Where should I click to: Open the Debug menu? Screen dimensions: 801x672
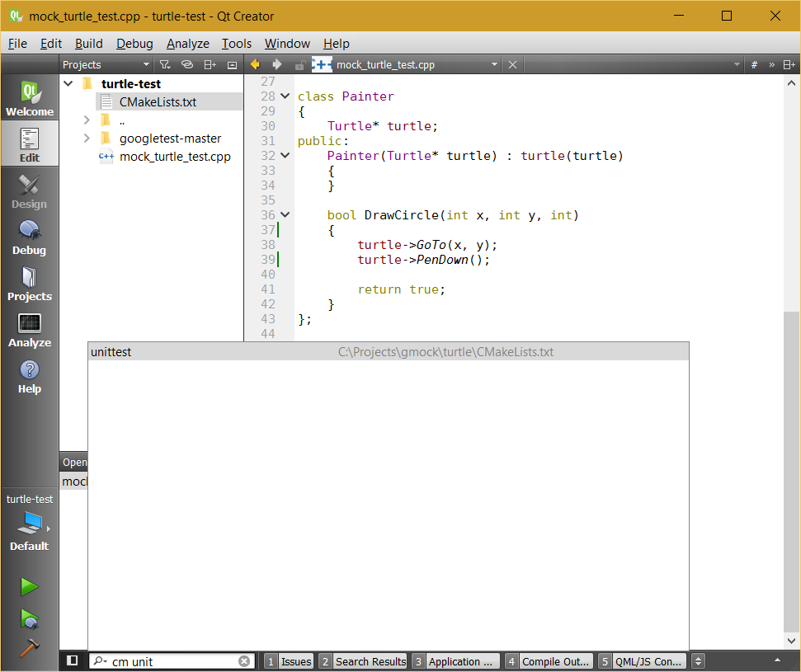[x=134, y=44]
